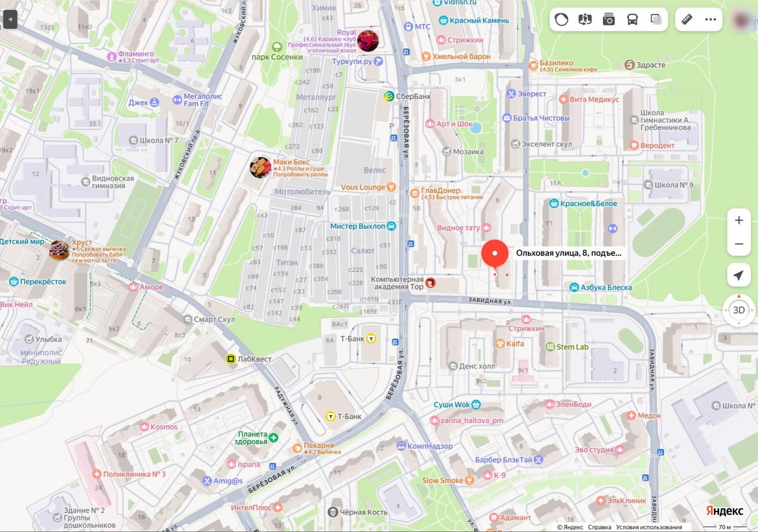Click the Яндекс logo
The image size is (758, 532).
click(724, 511)
